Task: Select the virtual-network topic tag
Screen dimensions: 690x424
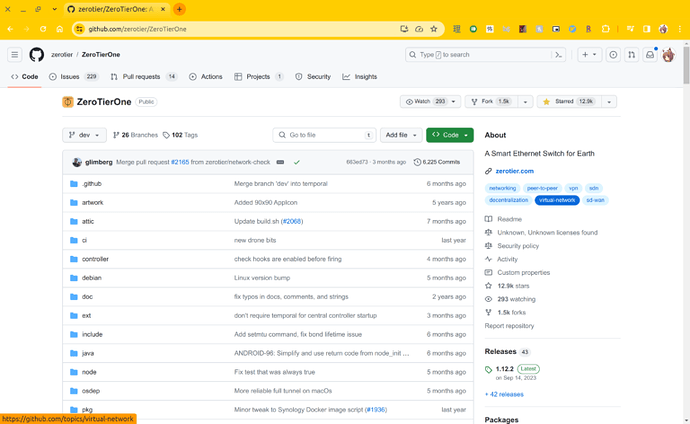Action: pyautogui.click(x=557, y=200)
